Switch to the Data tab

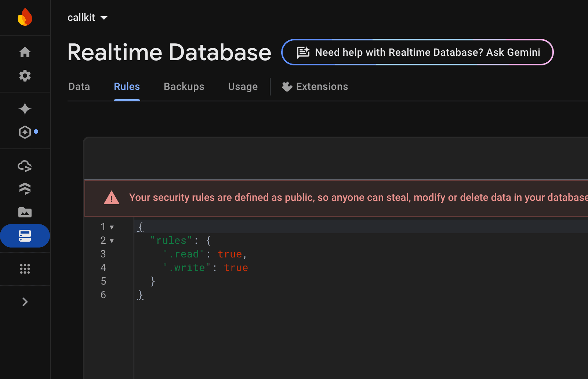pyautogui.click(x=79, y=87)
